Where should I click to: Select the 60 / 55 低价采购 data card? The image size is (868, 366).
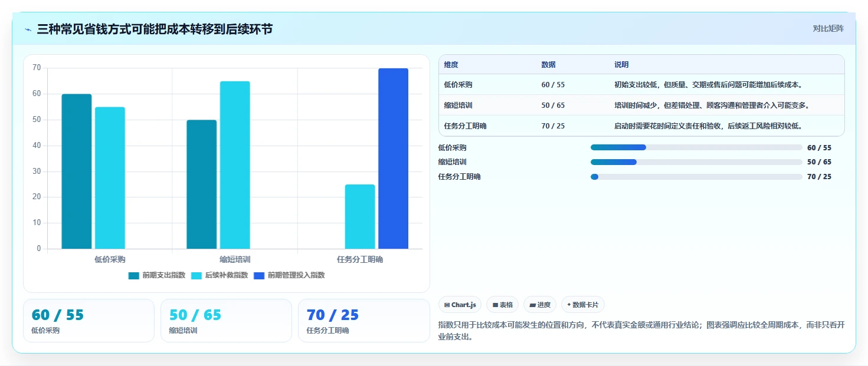pyautogui.click(x=89, y=321)
